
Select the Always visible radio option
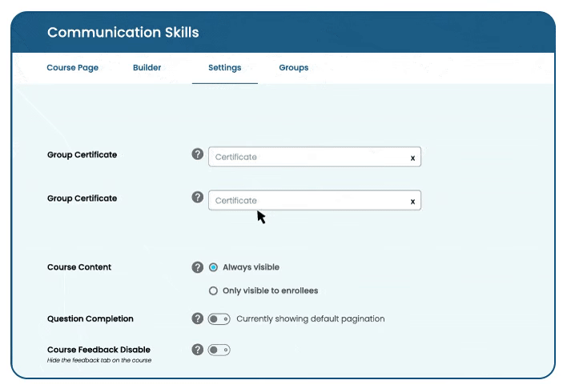(x=213, y=267)
